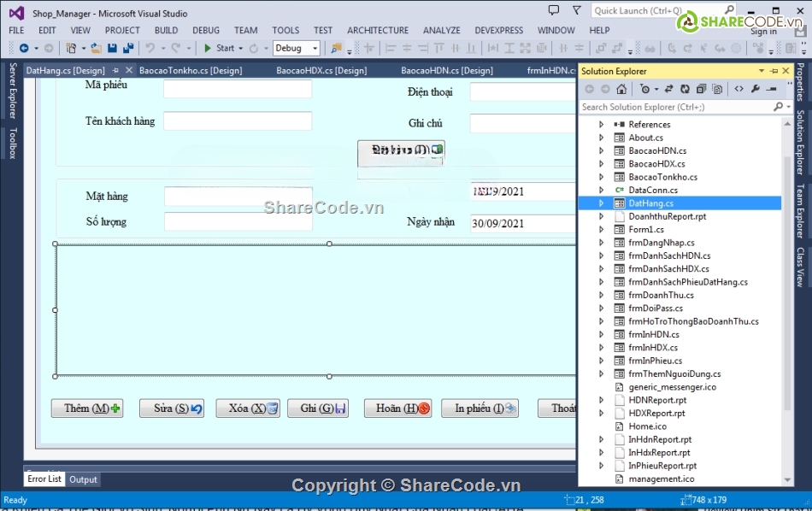Click the New Project toolbar icon
Screen dimensions: 812x511
[x=71, y=48]
